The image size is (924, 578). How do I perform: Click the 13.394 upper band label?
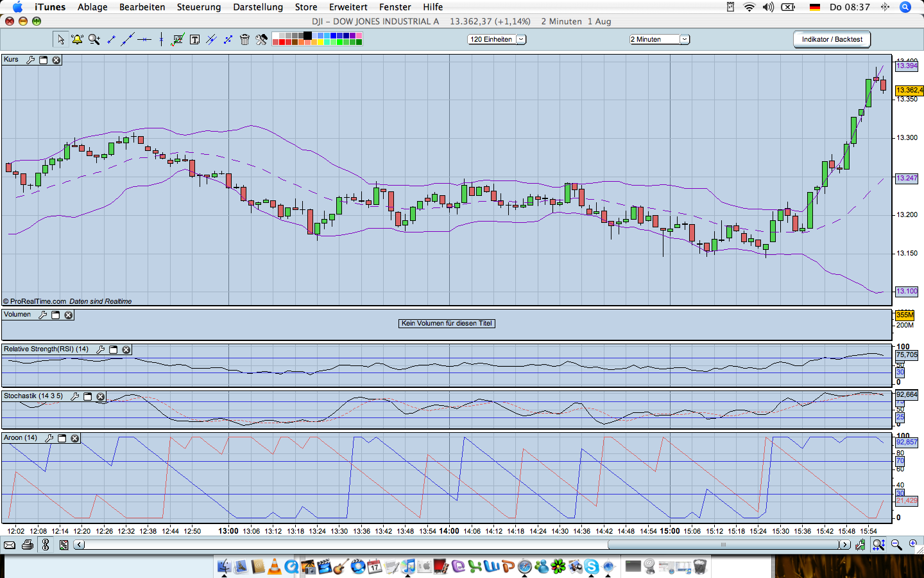907,66
